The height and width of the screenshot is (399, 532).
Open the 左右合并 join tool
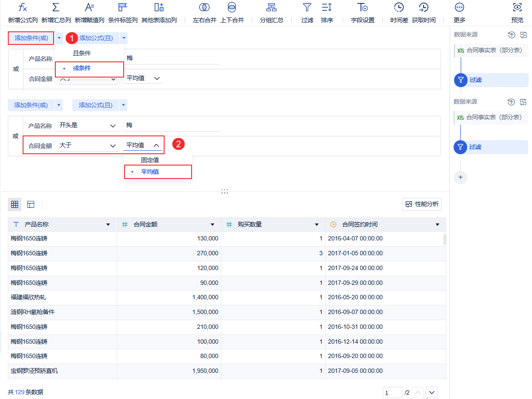tap(204, 7)
